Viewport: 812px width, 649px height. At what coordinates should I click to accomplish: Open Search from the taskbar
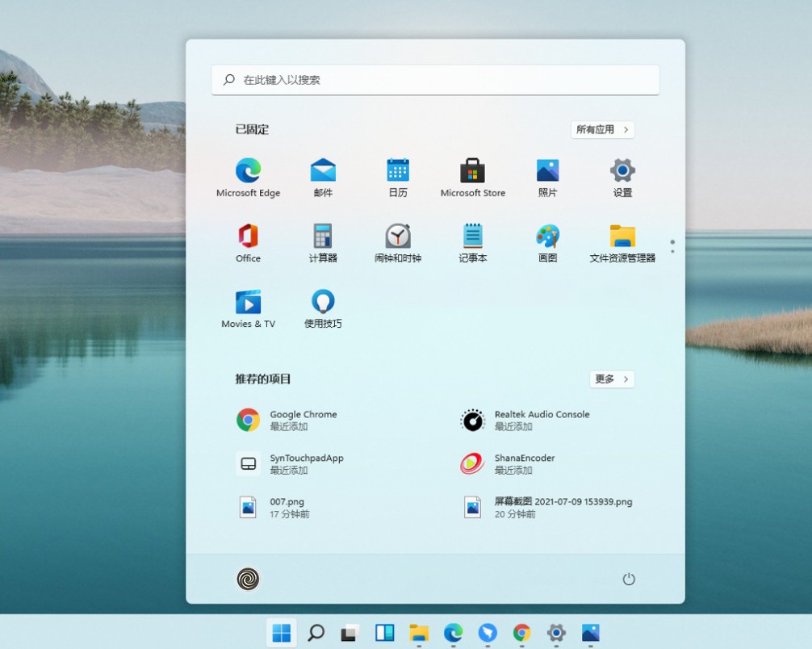[316, 632]
